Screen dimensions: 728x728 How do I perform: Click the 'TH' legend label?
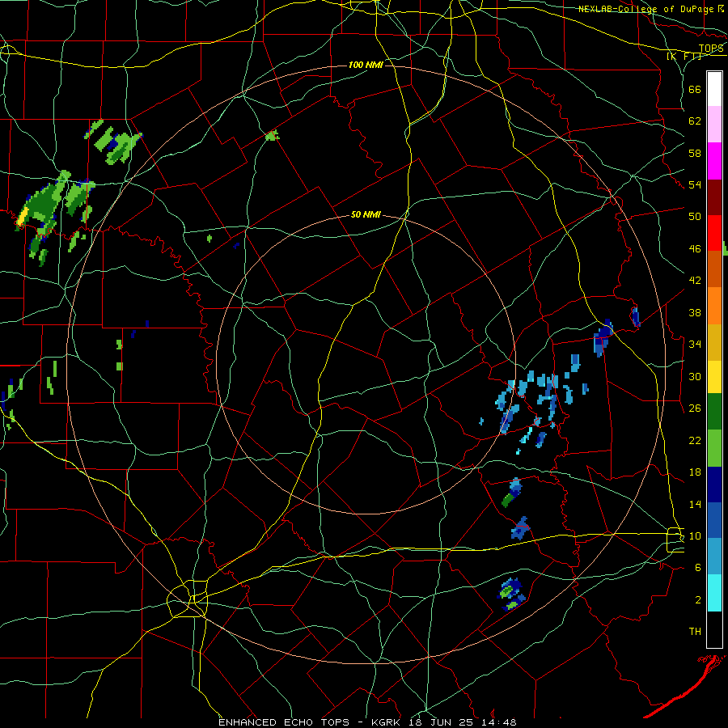[695, 631]
